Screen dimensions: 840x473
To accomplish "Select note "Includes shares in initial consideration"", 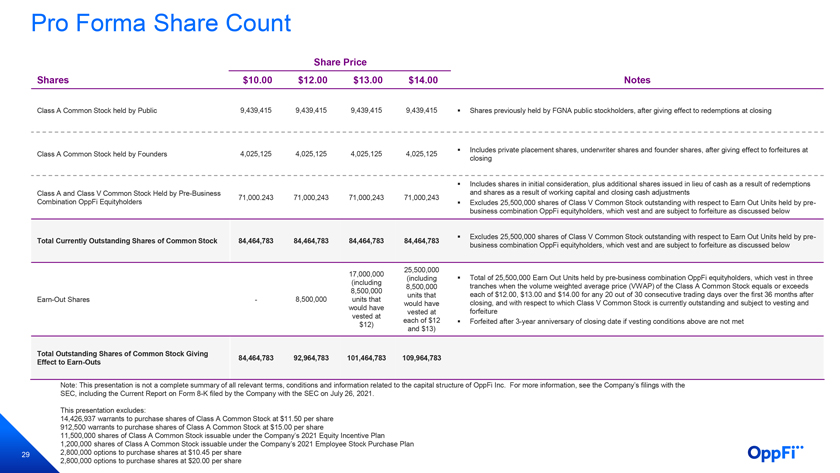I will point(640,188).
